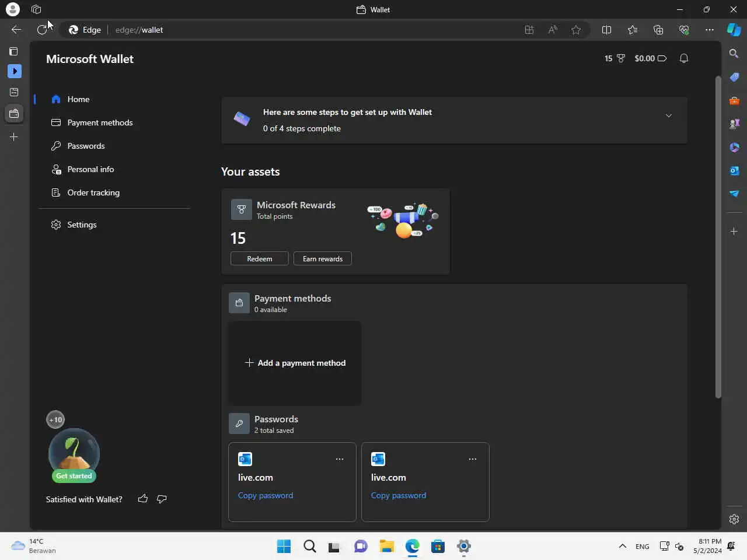Give thumbs up for Wallet satisfaction

(143, 499)
